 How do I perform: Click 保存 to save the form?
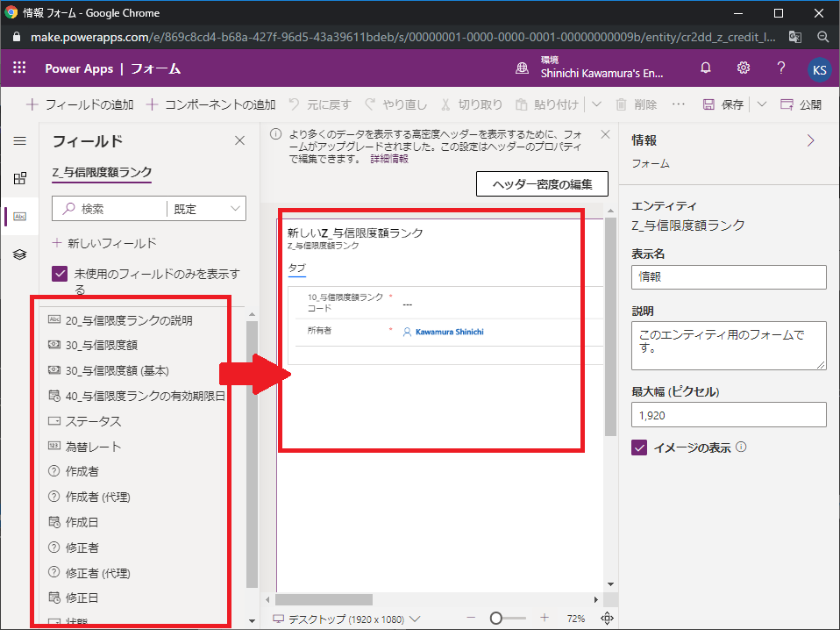tap(723, 104)
